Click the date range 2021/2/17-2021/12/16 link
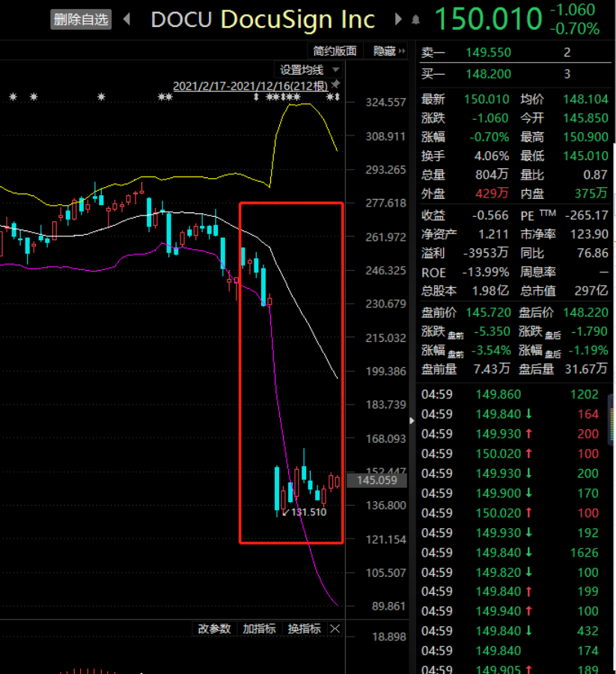 250,86
